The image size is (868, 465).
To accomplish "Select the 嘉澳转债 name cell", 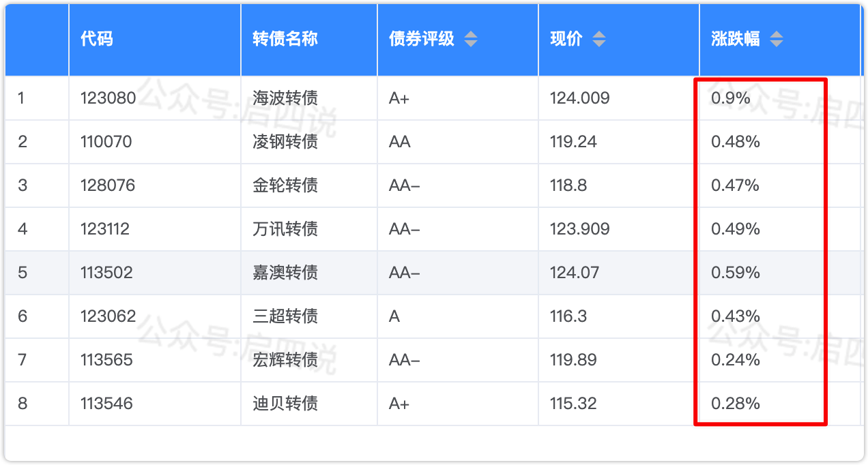I will [x=285, y=273].
